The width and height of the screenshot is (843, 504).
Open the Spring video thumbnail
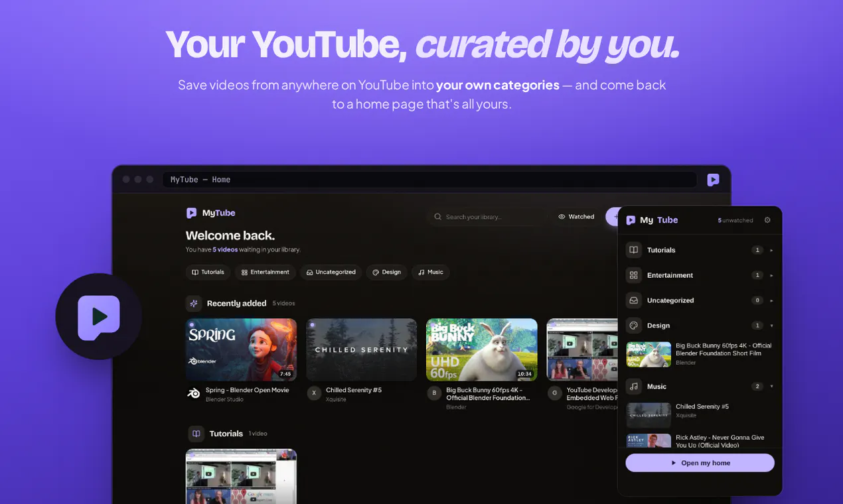[241, 349]
